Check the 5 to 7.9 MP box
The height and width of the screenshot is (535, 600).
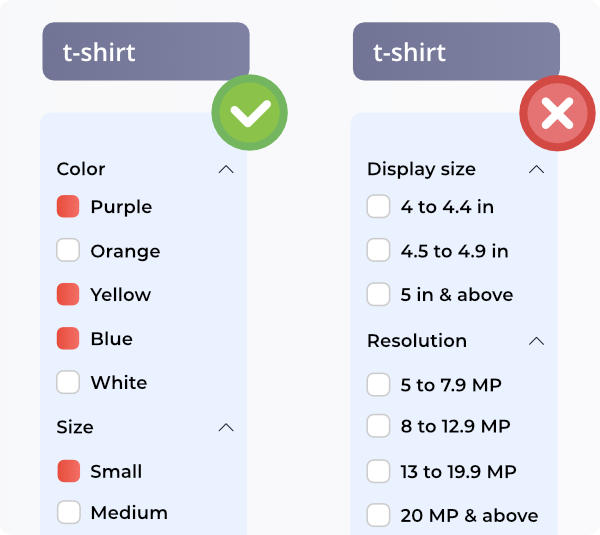(378, 385)
